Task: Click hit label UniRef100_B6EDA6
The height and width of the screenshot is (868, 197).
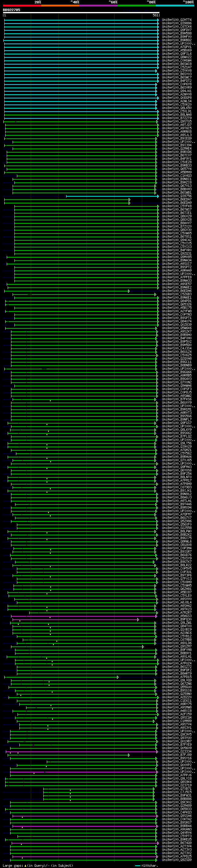Action: [x=176, y=291]
